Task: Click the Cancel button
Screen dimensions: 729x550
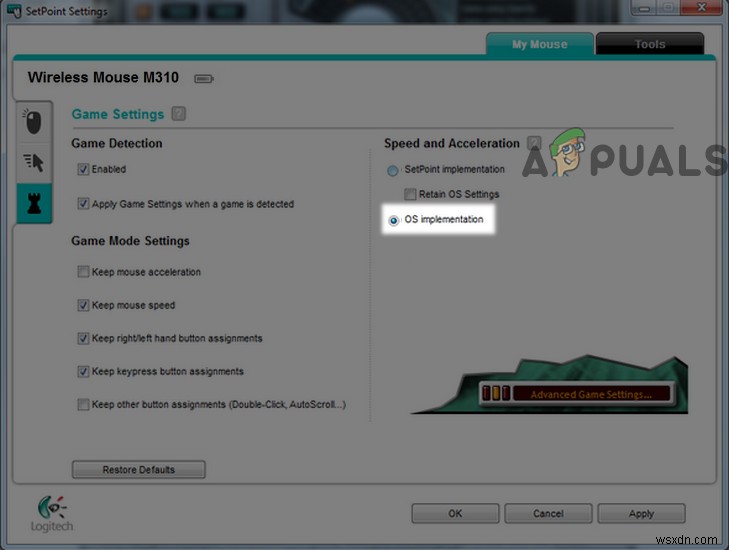Action: point(548,513)
